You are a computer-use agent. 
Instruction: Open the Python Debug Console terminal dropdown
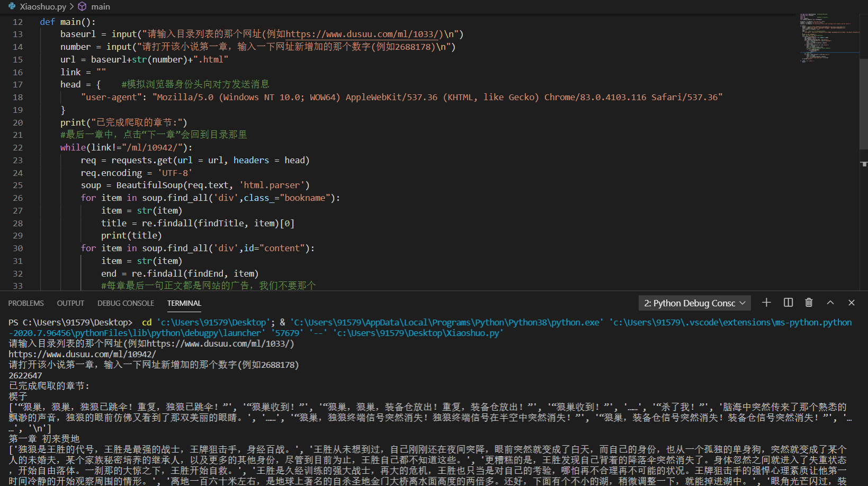tap(694, 303)
